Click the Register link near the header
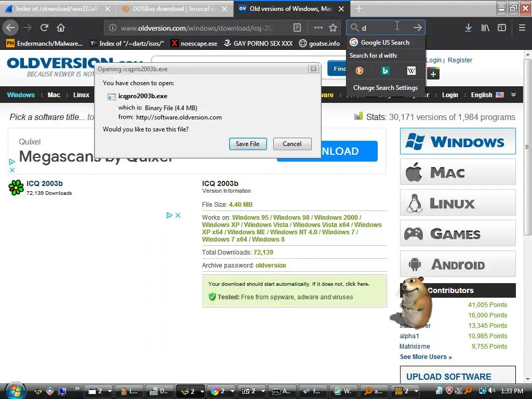Image resolution: width=532 pixels, height=399 pixels. [460, 60]
